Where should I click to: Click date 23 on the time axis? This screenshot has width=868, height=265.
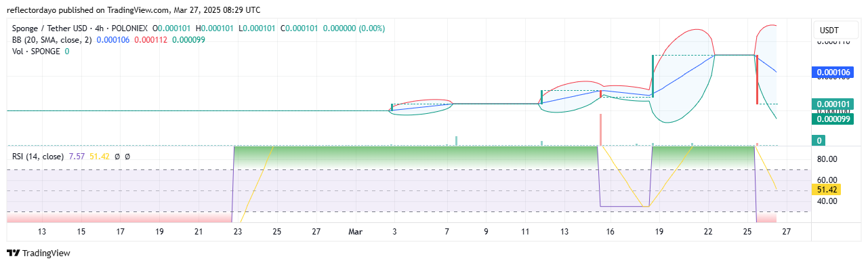(238, 232)
